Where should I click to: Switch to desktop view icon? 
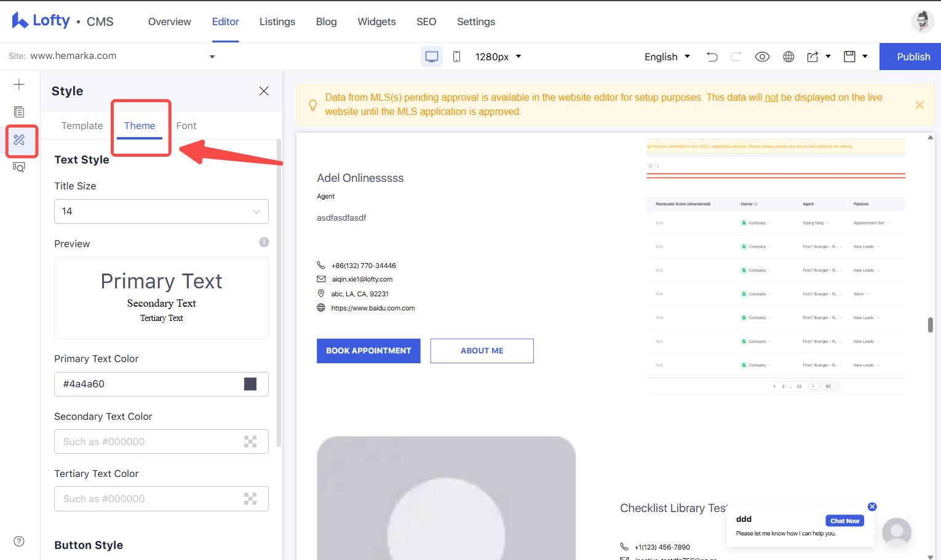pyautogui.click(x=432, y=57)
